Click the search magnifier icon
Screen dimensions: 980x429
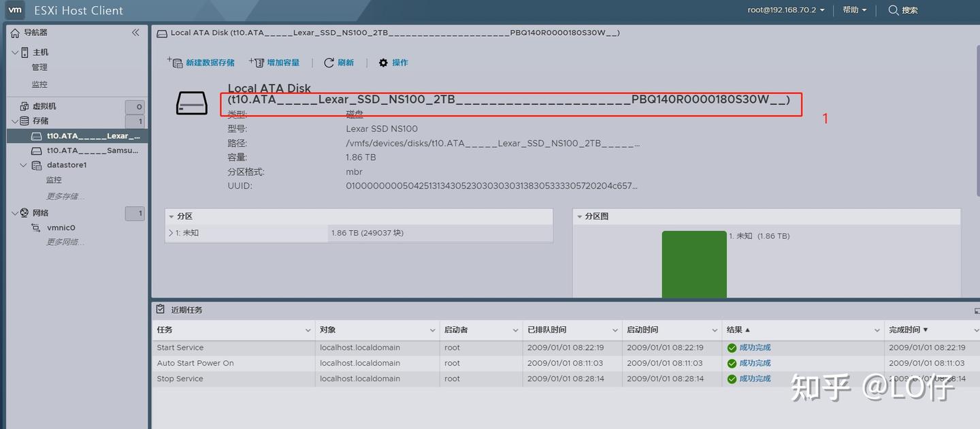pyautogui.click(x=894, y=10)
